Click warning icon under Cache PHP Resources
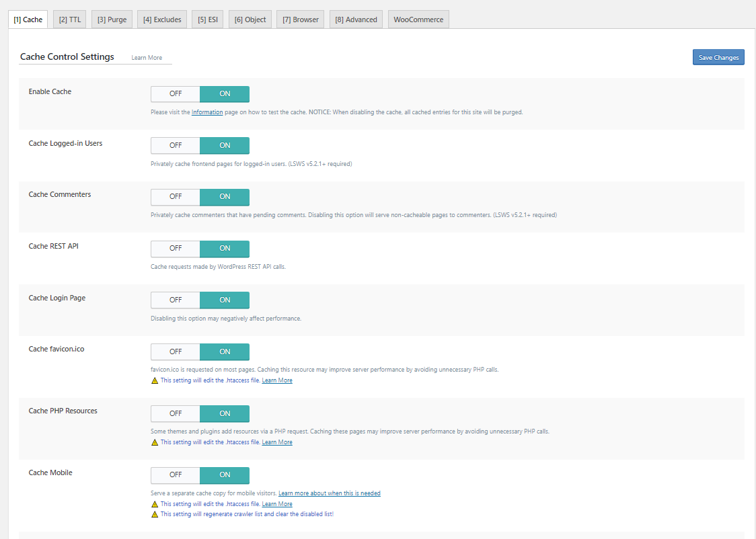Screen dimensions: 756x539 pos(155,442)
